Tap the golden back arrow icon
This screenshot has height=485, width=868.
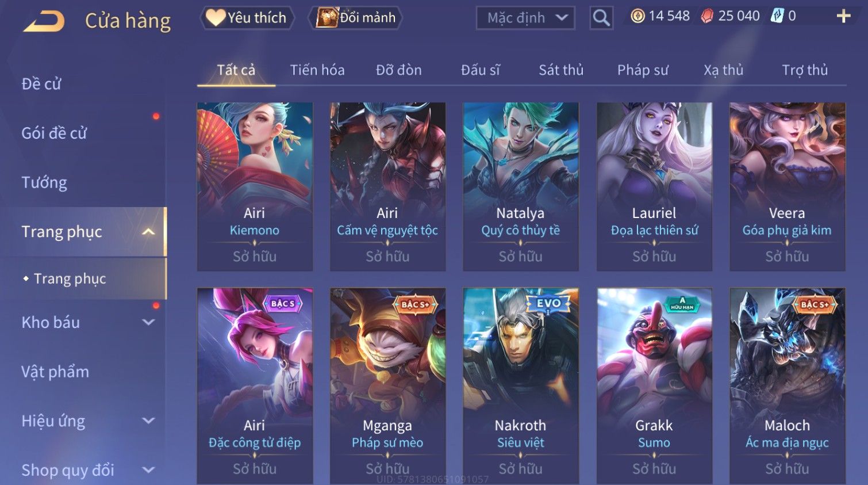click(44, 21)
